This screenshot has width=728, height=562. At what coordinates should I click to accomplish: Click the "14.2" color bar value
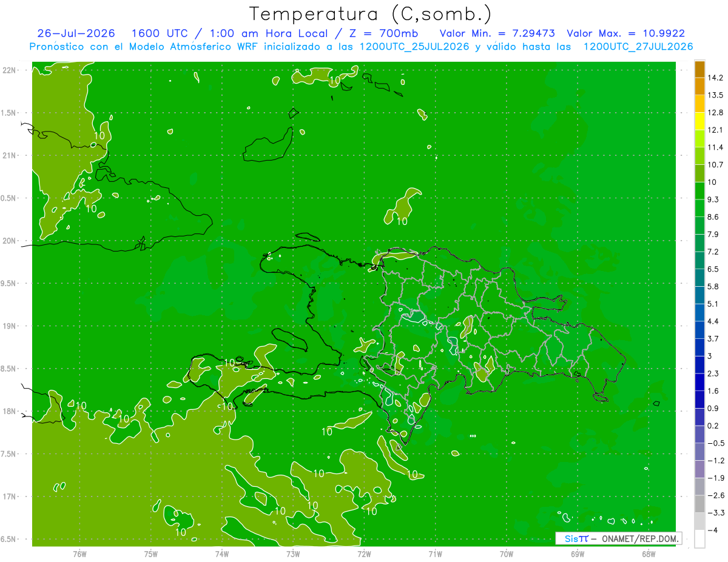click(716, 78)
